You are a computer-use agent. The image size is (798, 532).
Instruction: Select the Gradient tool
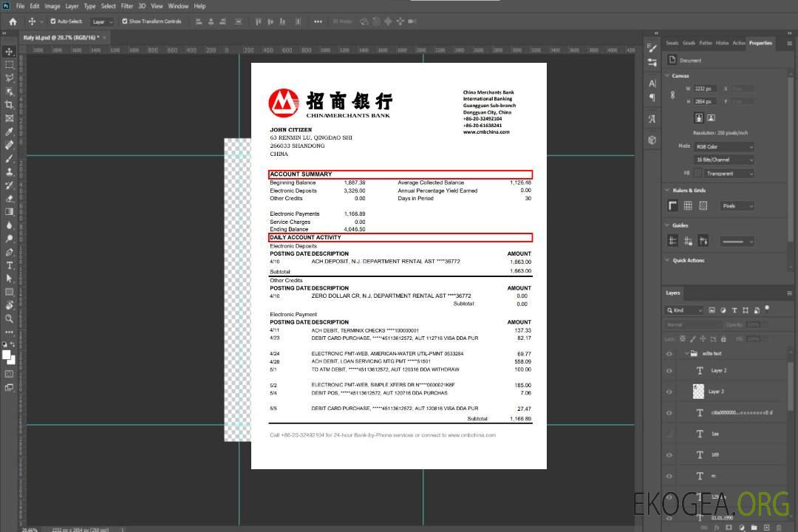[9, 212]
